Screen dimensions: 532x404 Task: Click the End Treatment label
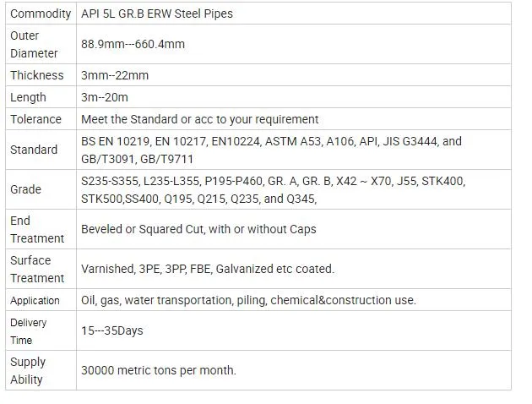pyautogui.click(x=37, y=229)
